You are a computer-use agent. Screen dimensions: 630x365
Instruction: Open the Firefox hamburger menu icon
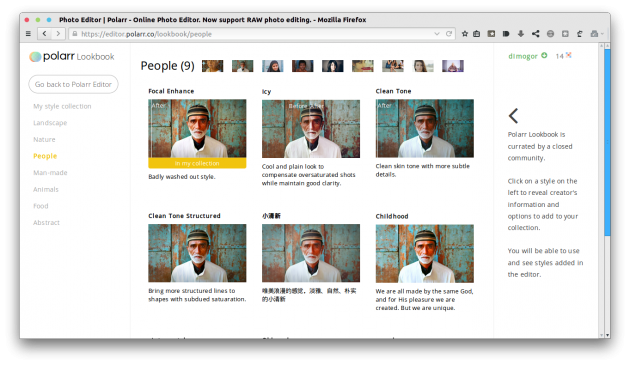point(28,34)
